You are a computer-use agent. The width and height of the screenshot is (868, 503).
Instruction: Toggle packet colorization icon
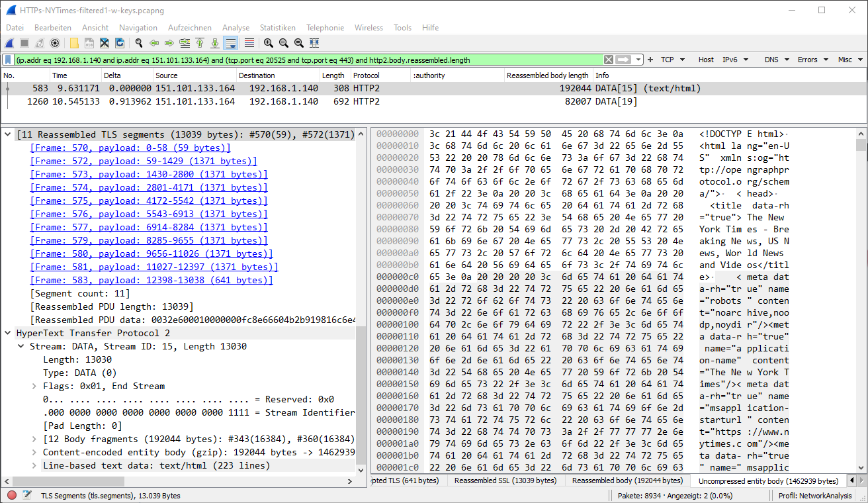249,43
